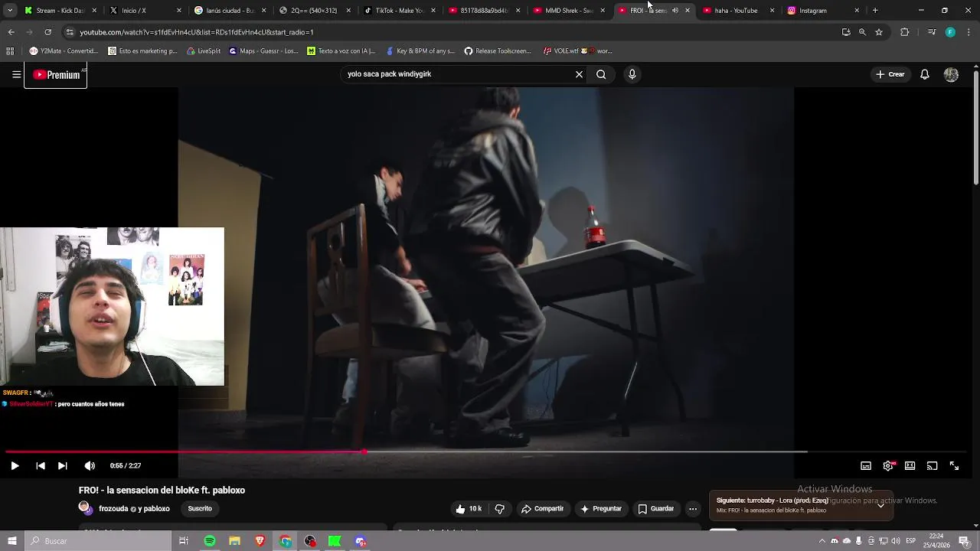Click the address bar URL
Screen dimensions: 980x551
(x=197, y=32)
